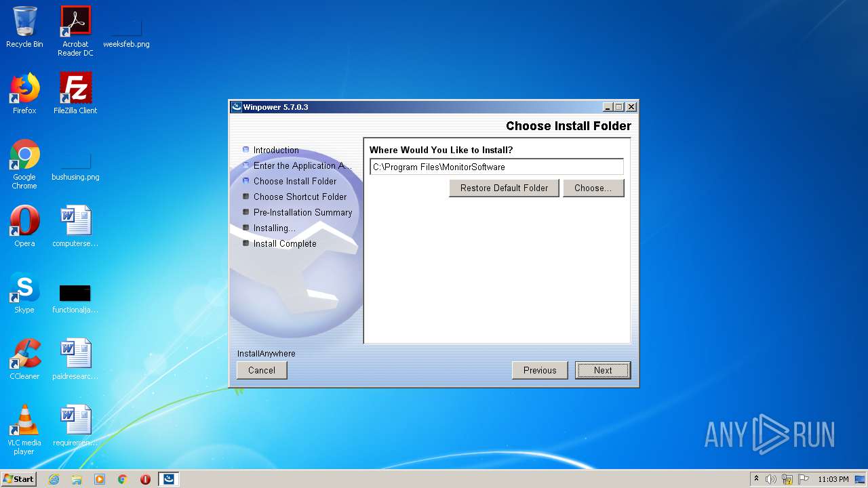Viewport: 868px width, 488px height.
Task: Minimize the Winpower installer window
Action: [x=608, y=107]
